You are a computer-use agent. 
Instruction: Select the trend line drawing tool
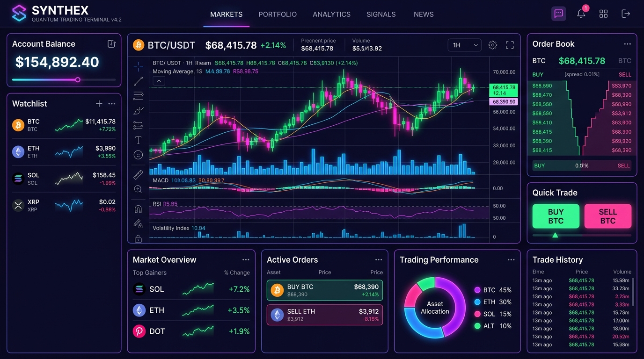(x=138, y=81)
